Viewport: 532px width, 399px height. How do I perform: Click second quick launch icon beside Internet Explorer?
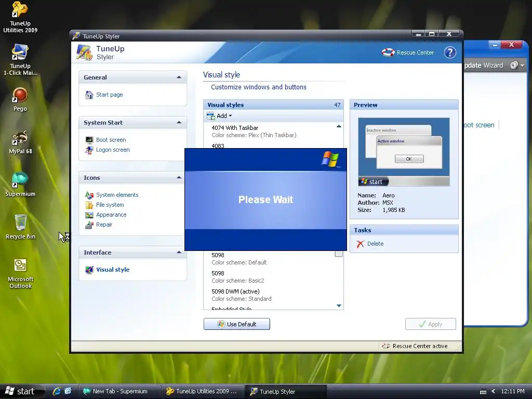tap(68, 391)
